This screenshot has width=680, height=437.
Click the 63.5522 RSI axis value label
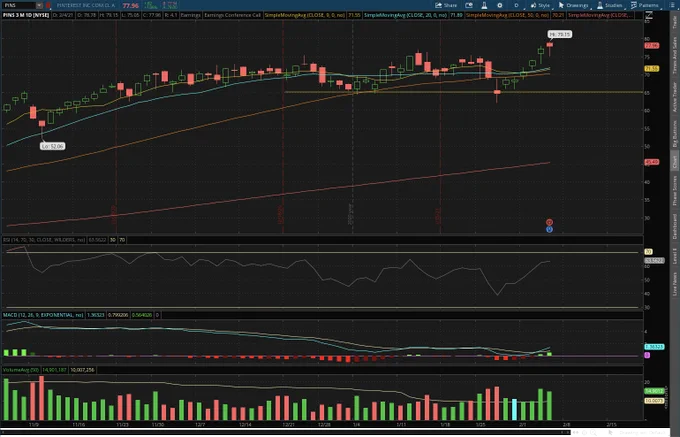click(x=654, y=261)
